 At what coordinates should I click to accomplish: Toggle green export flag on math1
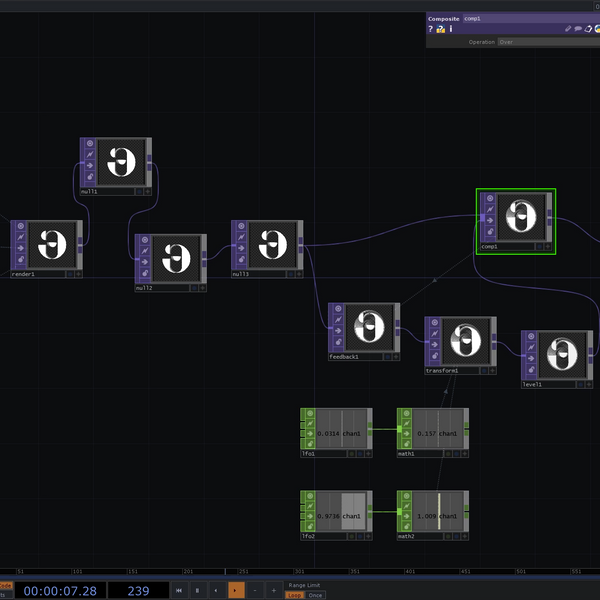coord(448,454)
